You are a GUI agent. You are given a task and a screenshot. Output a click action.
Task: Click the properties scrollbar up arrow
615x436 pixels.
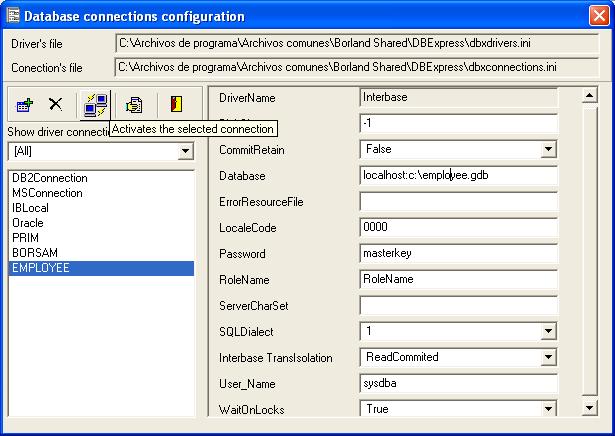pos(590,95)
